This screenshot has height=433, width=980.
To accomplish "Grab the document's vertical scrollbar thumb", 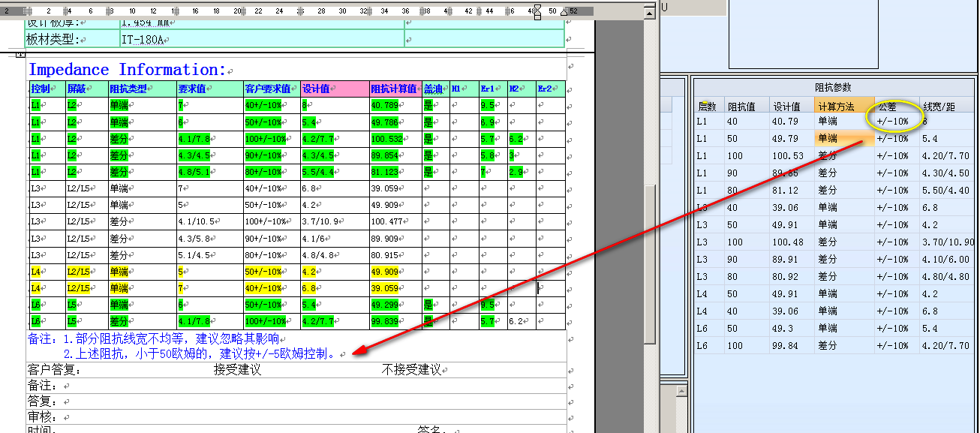I will click(651, 265).
